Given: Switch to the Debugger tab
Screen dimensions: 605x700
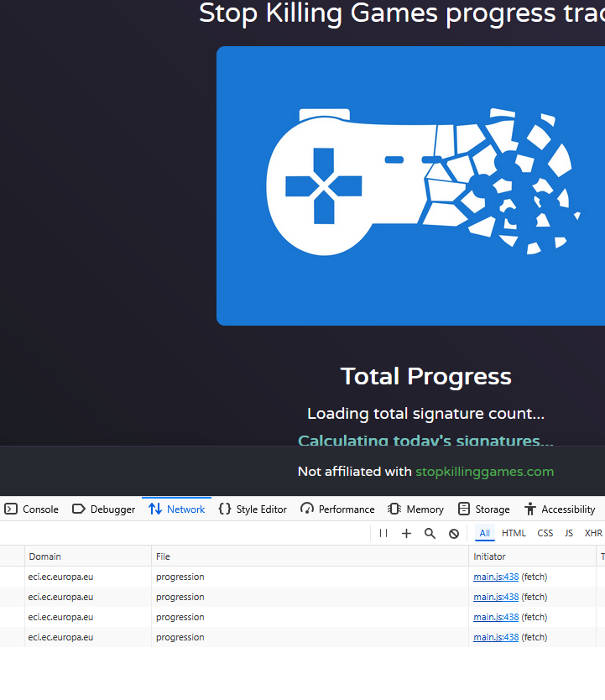Looking at the screenshot, I should (x=103, y=509).
